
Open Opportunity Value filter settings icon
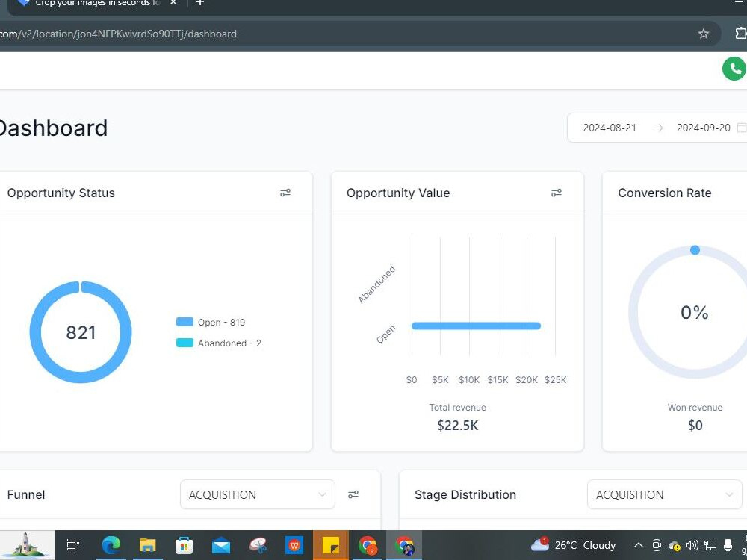pos(557,193)
